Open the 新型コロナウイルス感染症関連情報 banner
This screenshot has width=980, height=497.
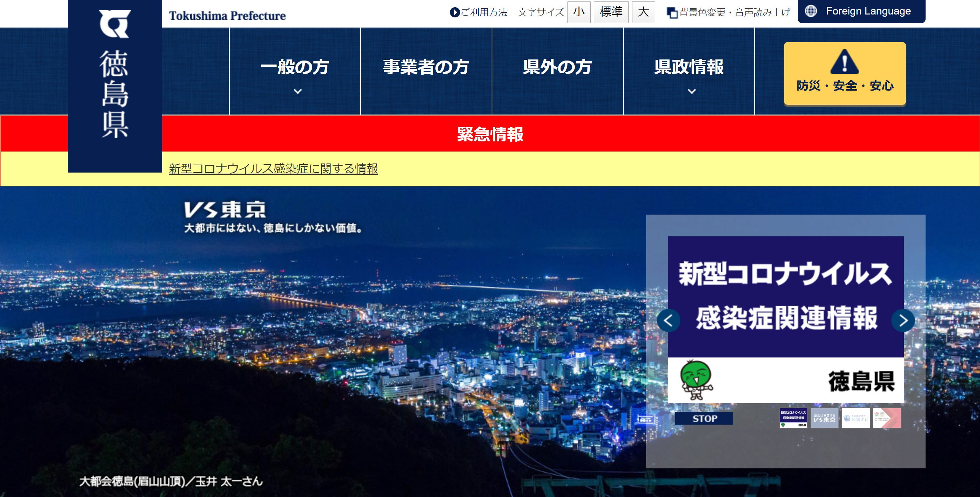pyautogui.click(x=786, y=319)
